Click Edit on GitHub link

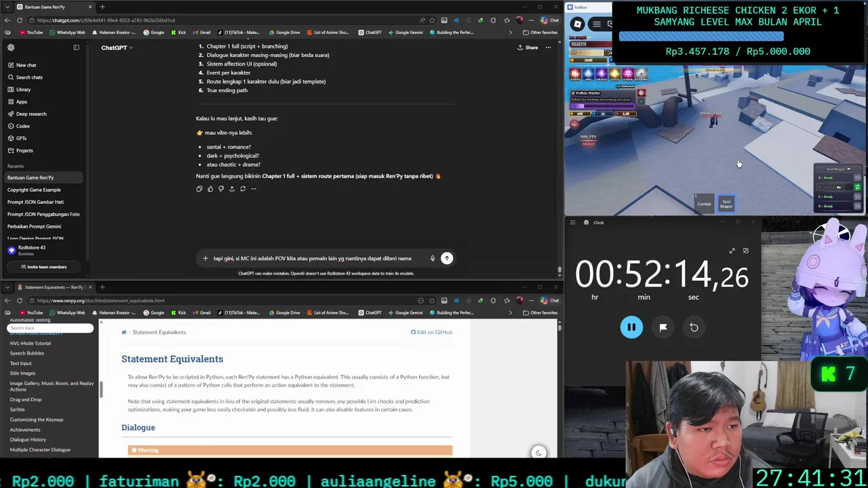(x=432, y=332)
